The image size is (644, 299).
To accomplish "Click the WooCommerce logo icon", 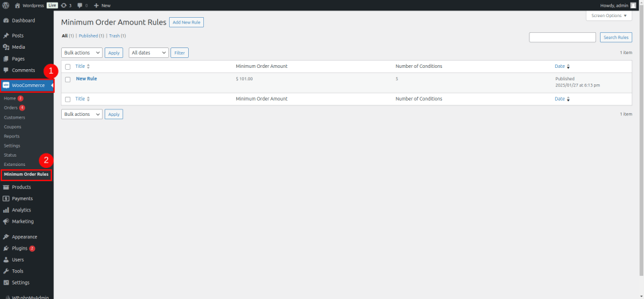I will (6, 85).
